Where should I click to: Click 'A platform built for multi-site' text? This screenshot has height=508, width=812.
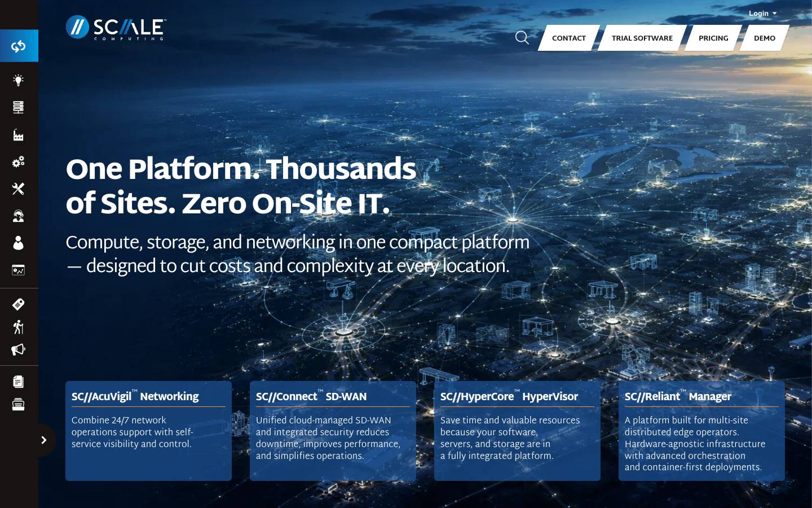[x=695, y=444]
